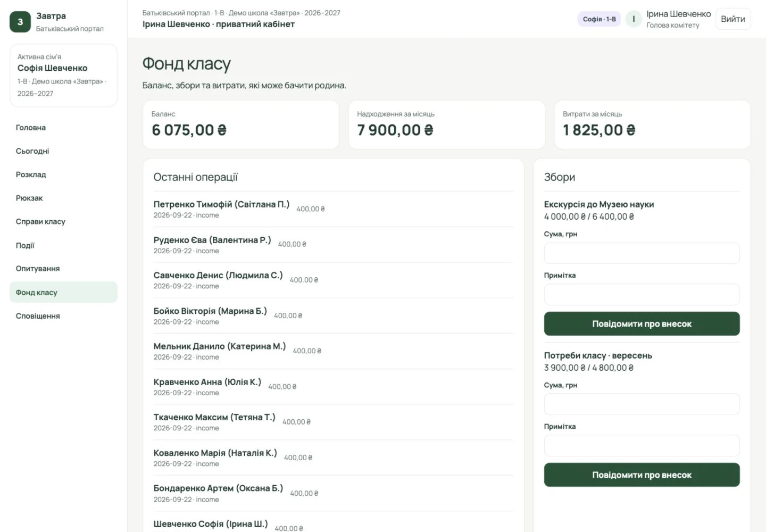The height and width of the screenshot is (532, 766).
Task: Select operation Коваленко Марія (Наталія К.)
Action: (x=333, y=458)
